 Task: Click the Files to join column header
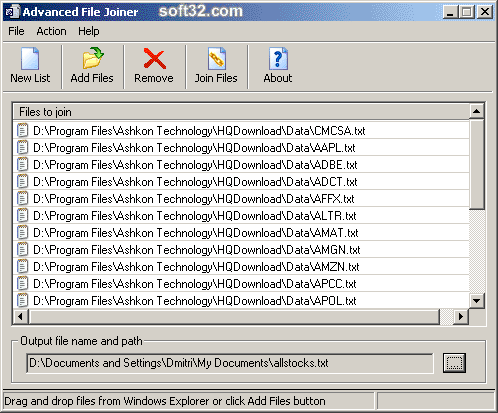tap(241, 112)
